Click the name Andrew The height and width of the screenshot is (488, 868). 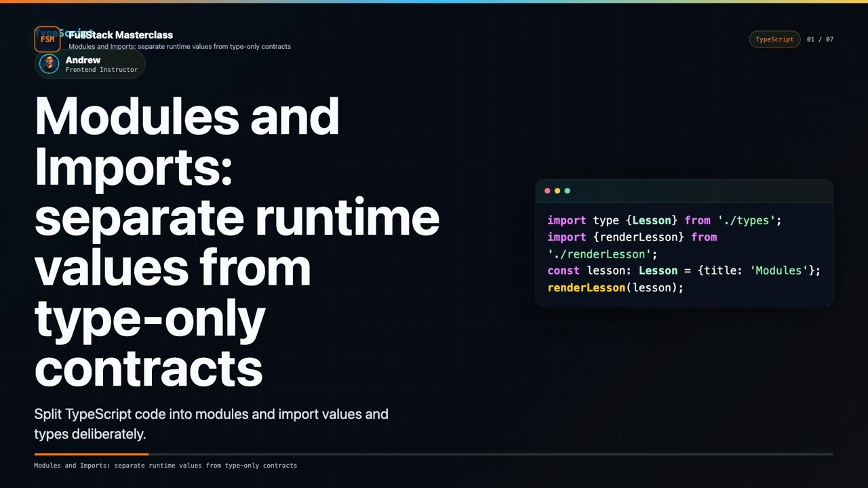point(83,60)
